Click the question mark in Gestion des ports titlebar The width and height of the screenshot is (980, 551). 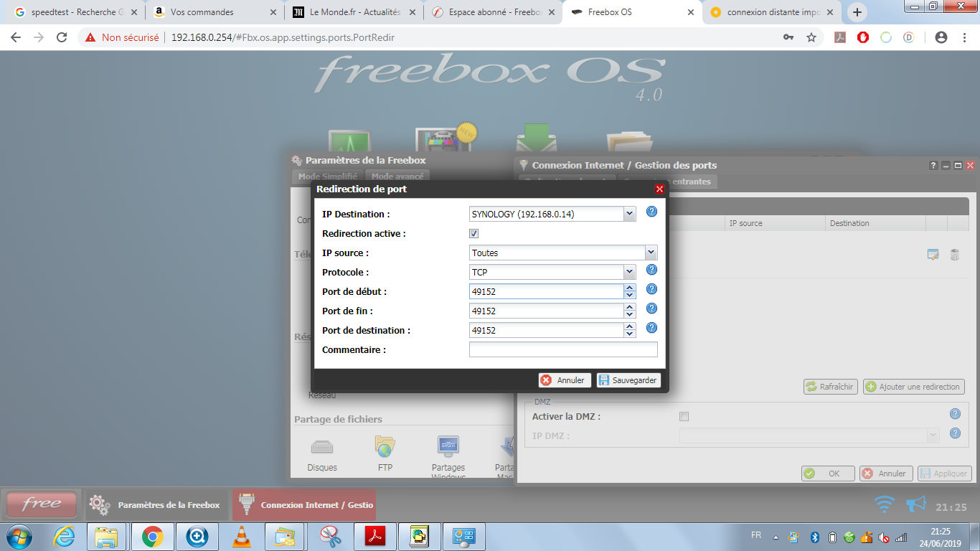tap(933, 165)
